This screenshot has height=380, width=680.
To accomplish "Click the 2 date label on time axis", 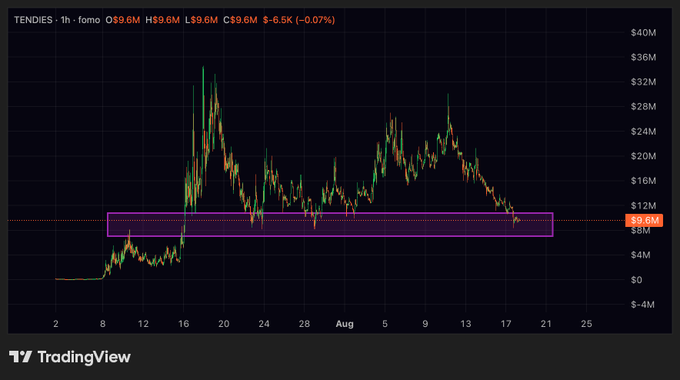I will tap(56, 324).
